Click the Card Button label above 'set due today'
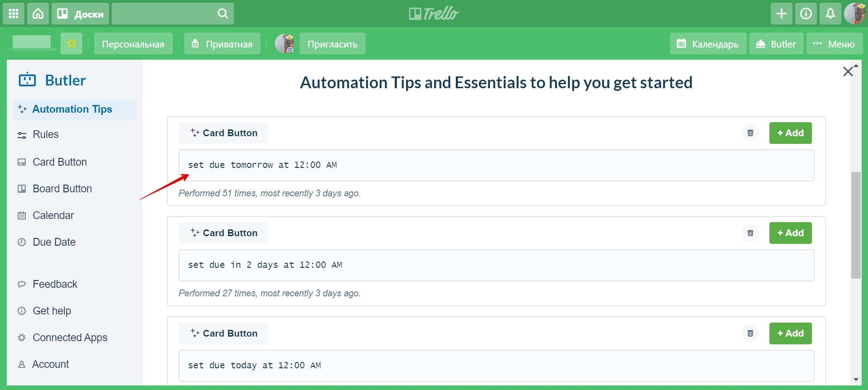 223,333
